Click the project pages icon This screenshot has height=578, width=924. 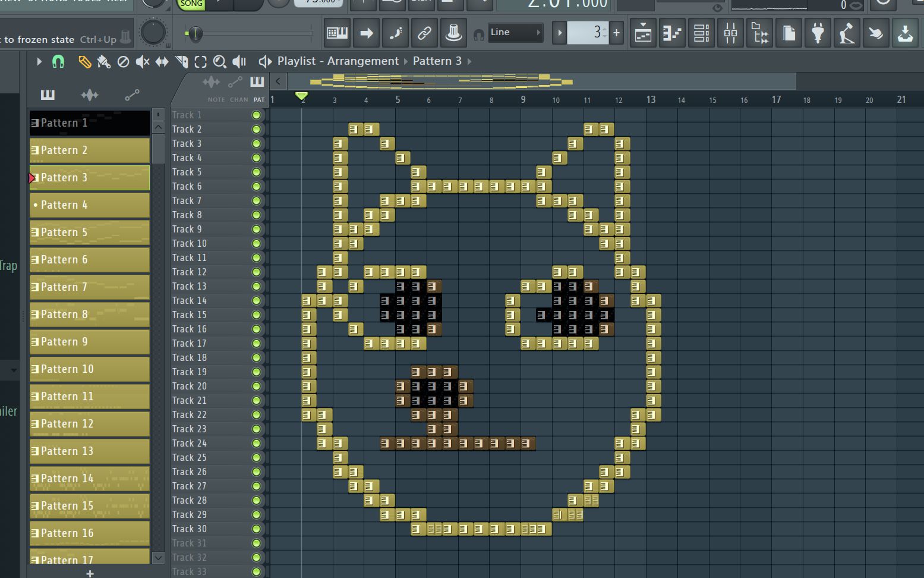(x=789, y=33)
